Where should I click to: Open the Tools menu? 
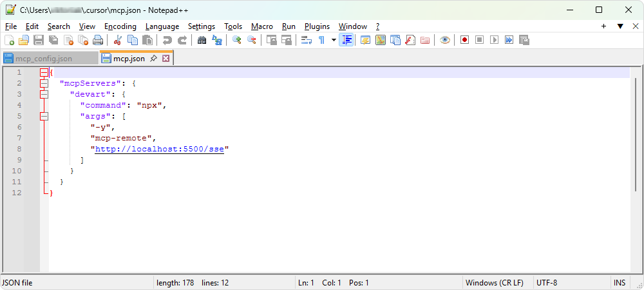(233, 26)
